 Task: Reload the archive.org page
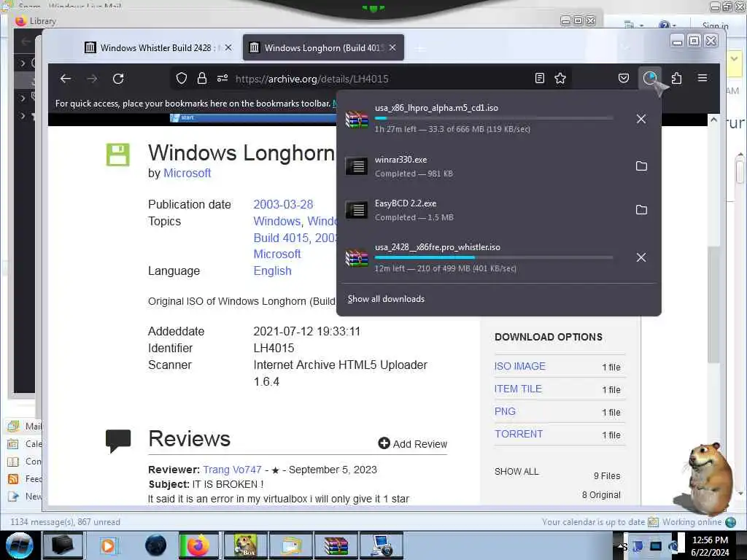coord(118,79)
